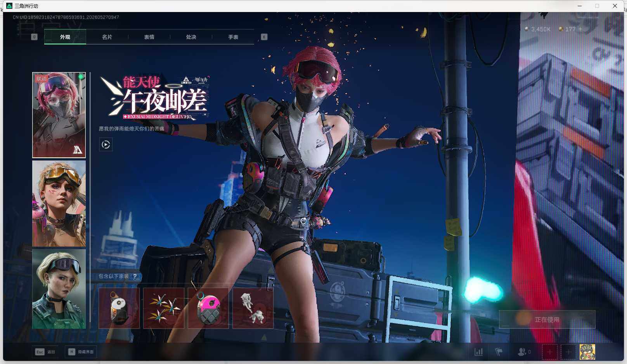
Task: Click the E next-tab key hint
Action: click(264, 37)
